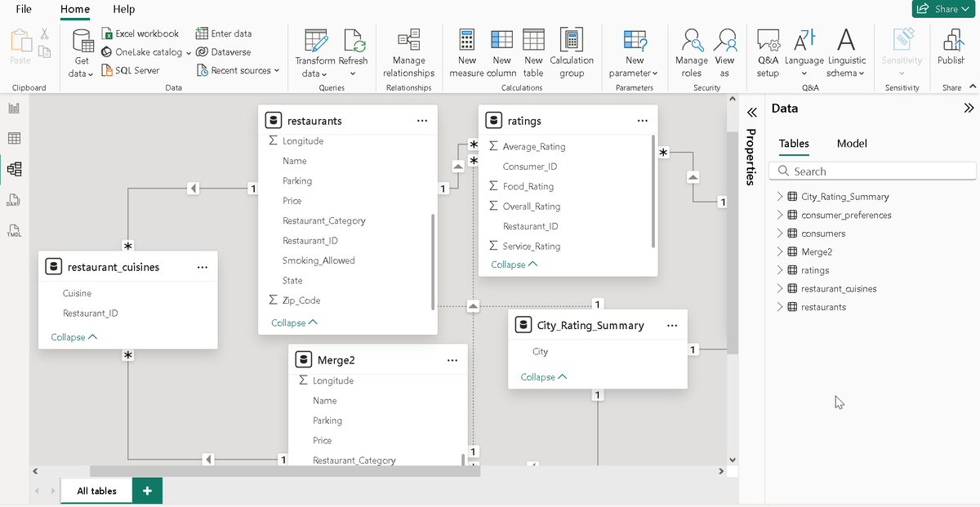Click the restaurants card vertical scrollbar

tap(433, 261)
